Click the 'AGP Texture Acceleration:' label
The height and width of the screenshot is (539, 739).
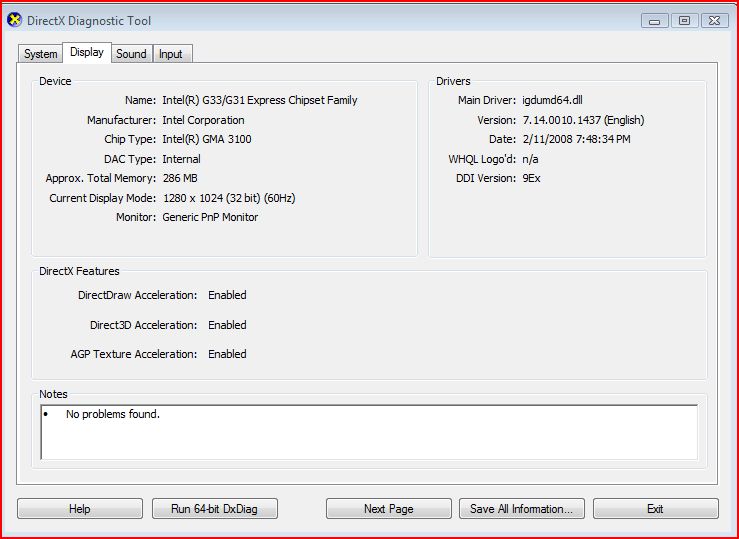(134, 354)
